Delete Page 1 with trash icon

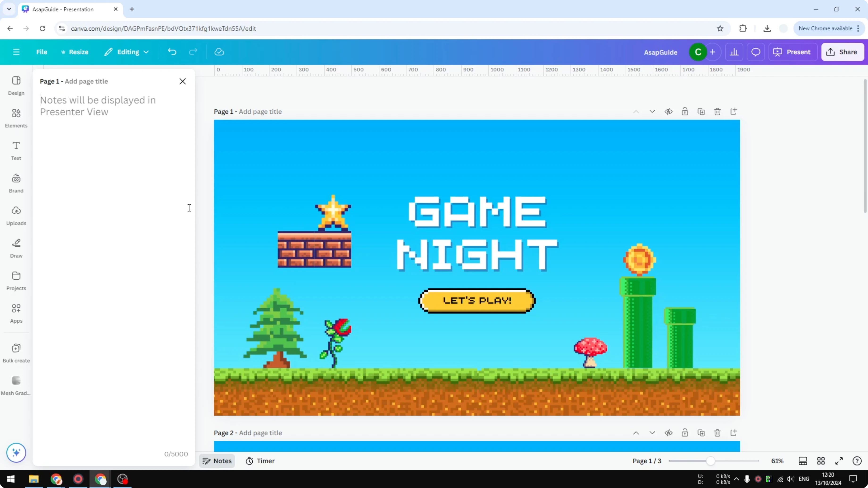(x=717, y=112)
